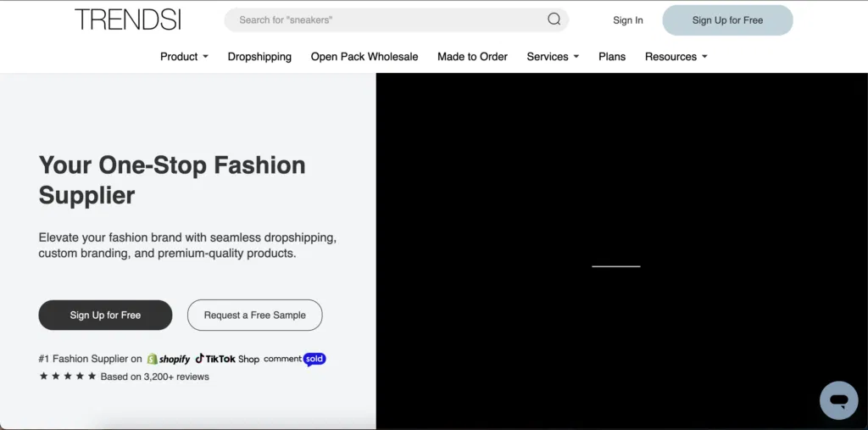Open Open Pack Wholesale page
Viewport: 868px width, 430px height.
[x=364, y=57]
